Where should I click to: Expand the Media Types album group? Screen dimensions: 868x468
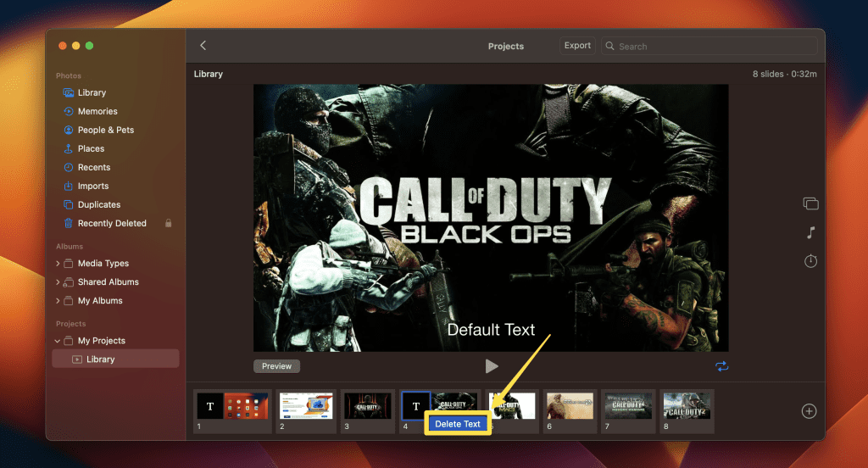[x=58, y=263]
